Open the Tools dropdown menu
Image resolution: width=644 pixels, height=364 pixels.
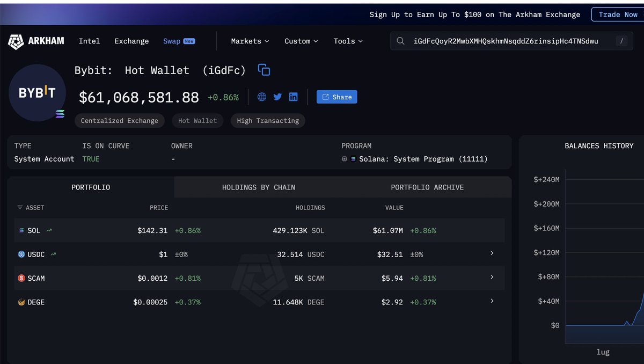[x=348, y=41]
